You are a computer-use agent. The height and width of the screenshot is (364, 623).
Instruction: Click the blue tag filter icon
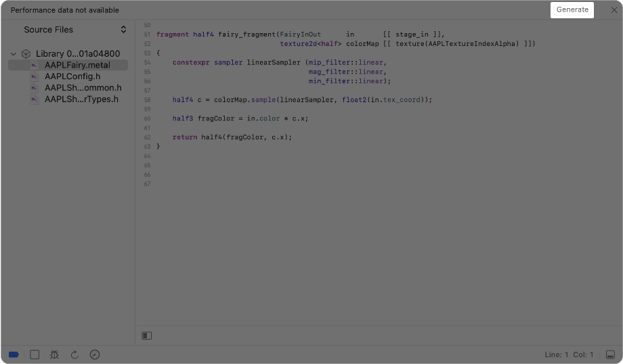point(14,355)
